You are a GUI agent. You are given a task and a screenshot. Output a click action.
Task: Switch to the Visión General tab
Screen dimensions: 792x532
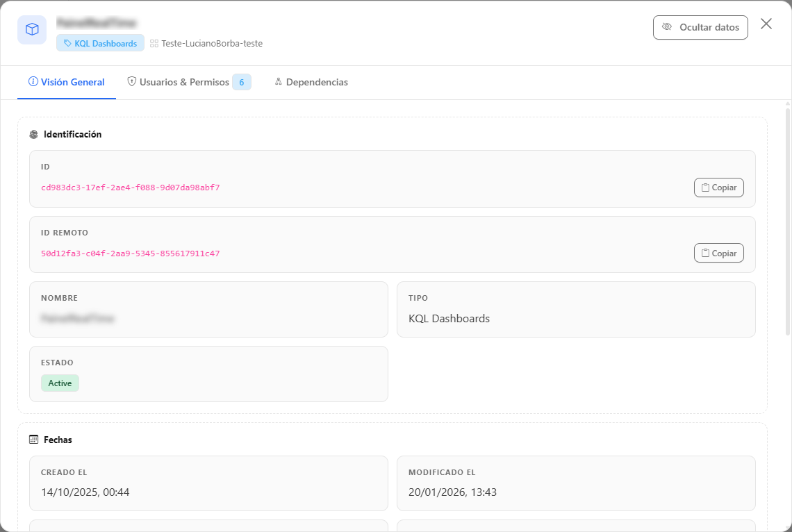click(67, 82)
